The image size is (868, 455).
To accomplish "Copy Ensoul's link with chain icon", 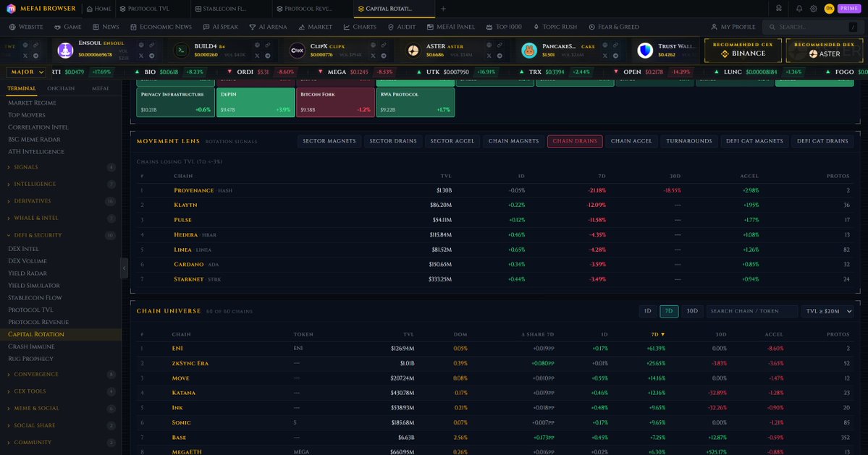I will (x=152, y=46).
